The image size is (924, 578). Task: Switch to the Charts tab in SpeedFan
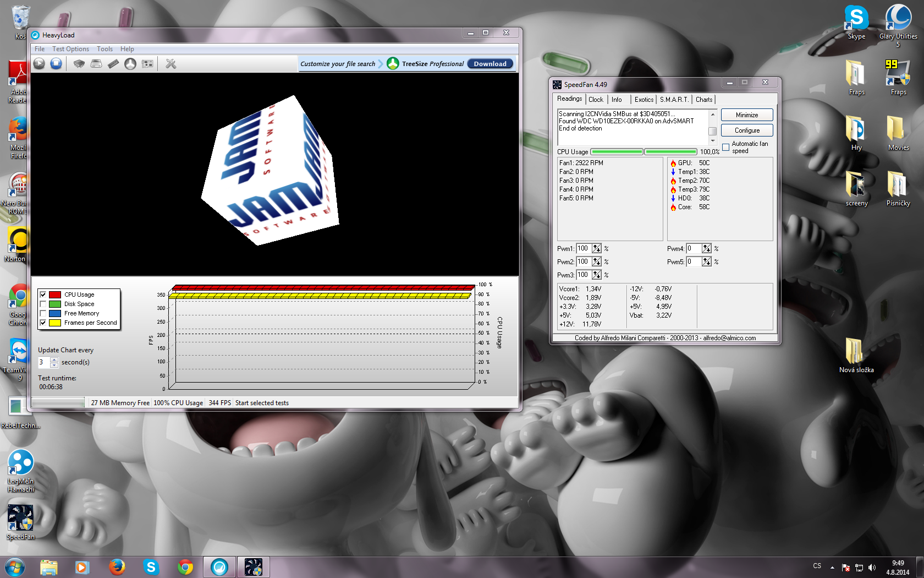tap(704, 100)
